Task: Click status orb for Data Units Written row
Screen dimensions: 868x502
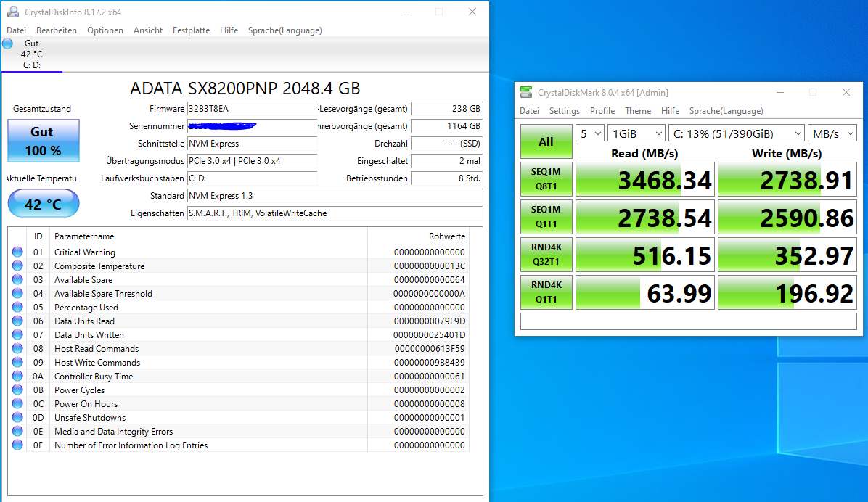Action: (x=17, y=335)
